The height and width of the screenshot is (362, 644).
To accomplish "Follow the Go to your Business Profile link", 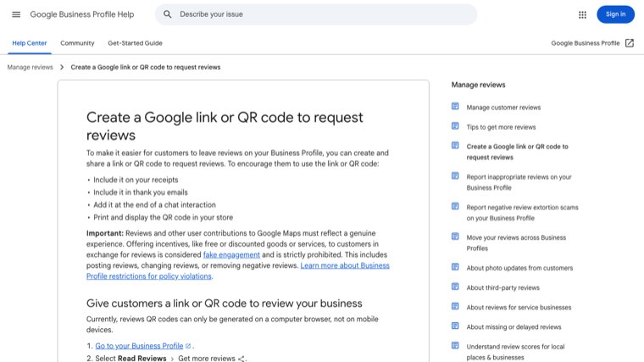I will click(x=139, y=346).
